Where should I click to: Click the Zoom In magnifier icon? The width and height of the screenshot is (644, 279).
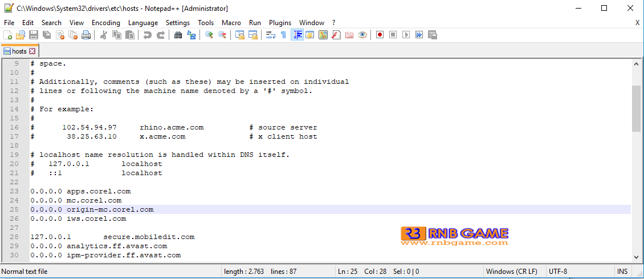pyautogui.click(x=209, y=35)
